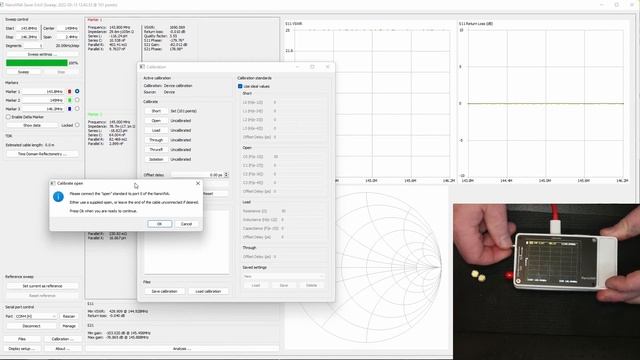Click the Span frequency field

pyautogui.click(x=67, y=37)
